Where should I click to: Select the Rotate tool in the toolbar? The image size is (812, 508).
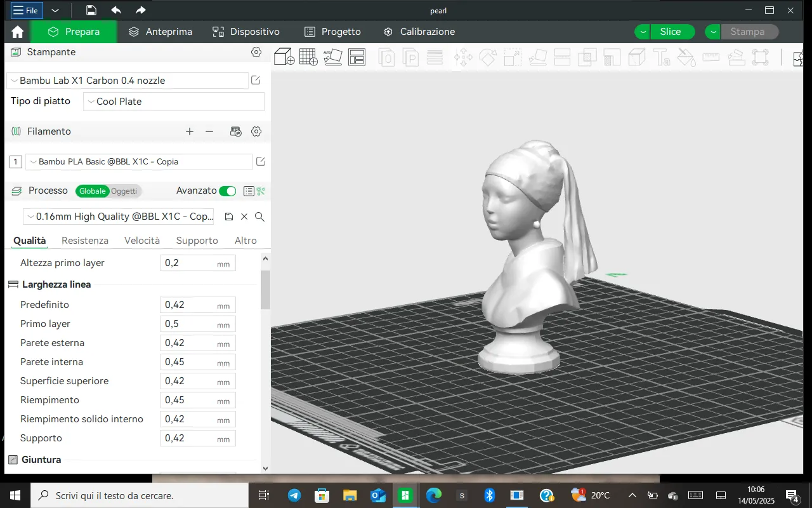(x=487, y=58)
